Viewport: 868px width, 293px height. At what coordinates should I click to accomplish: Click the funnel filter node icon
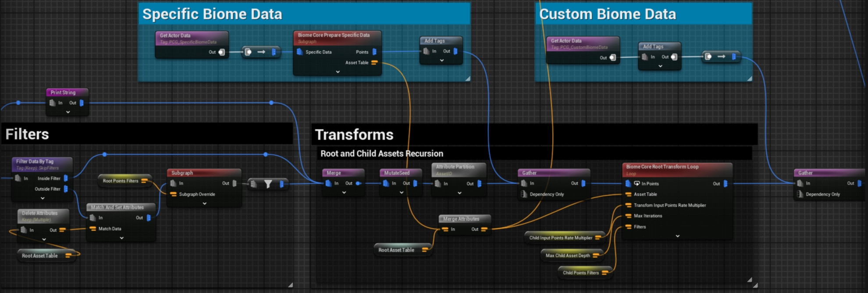pos(268,184)
